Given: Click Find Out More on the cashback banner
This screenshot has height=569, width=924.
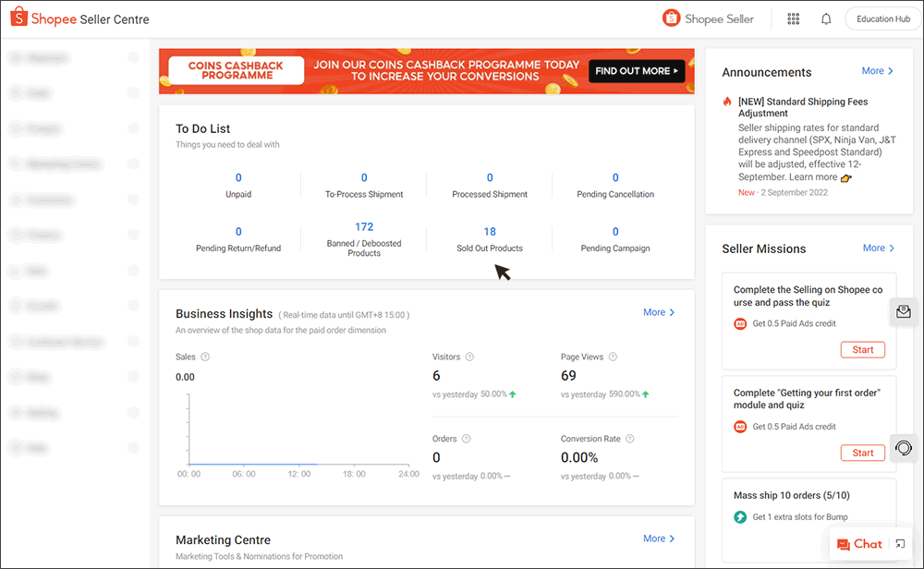Looking at the screenshot, I should pos(636,70).
